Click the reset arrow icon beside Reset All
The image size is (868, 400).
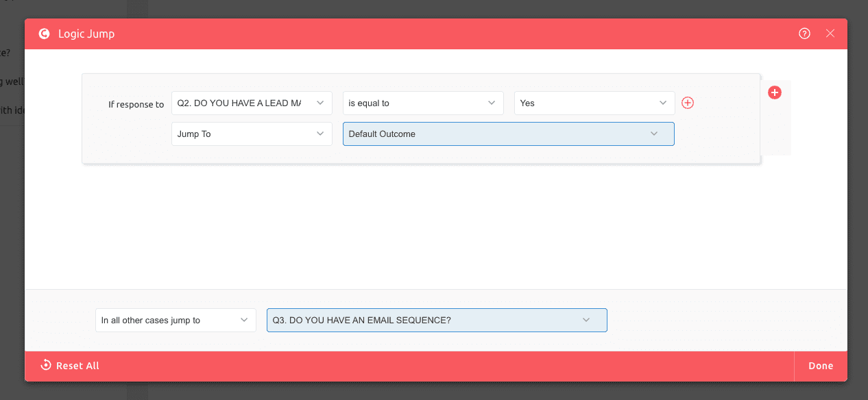[x=45, y=365]
